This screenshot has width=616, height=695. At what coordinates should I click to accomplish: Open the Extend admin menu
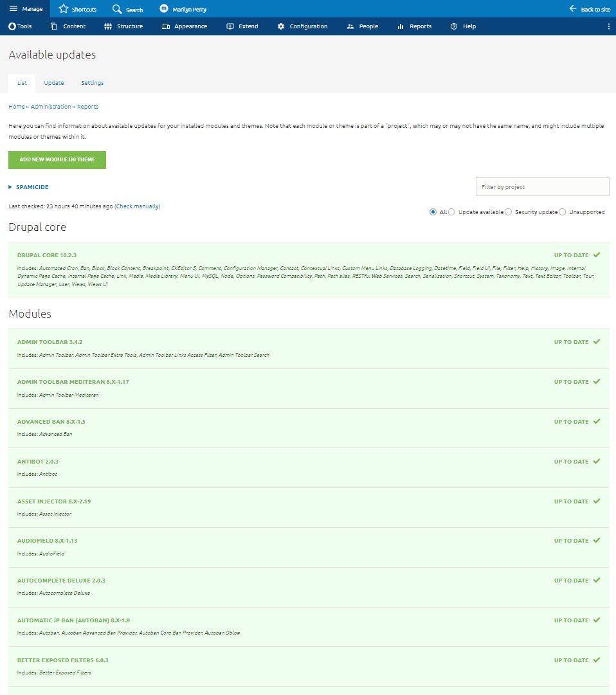pos(242,26)
